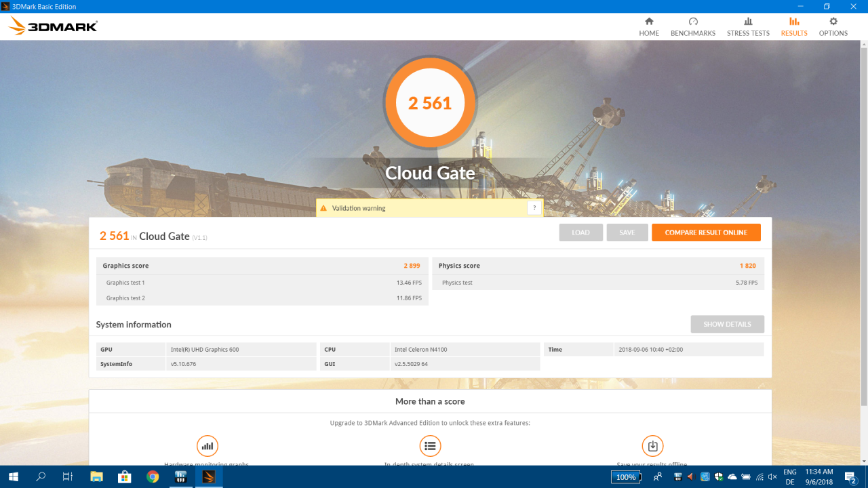Click the Intel Celeron N4100 value
Screen dimensions: 868x488
coord(421,350)
